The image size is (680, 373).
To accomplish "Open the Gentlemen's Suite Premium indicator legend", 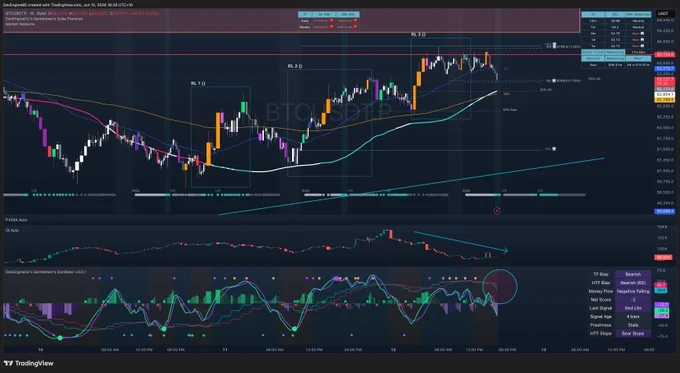I will [x=44, y=19].
